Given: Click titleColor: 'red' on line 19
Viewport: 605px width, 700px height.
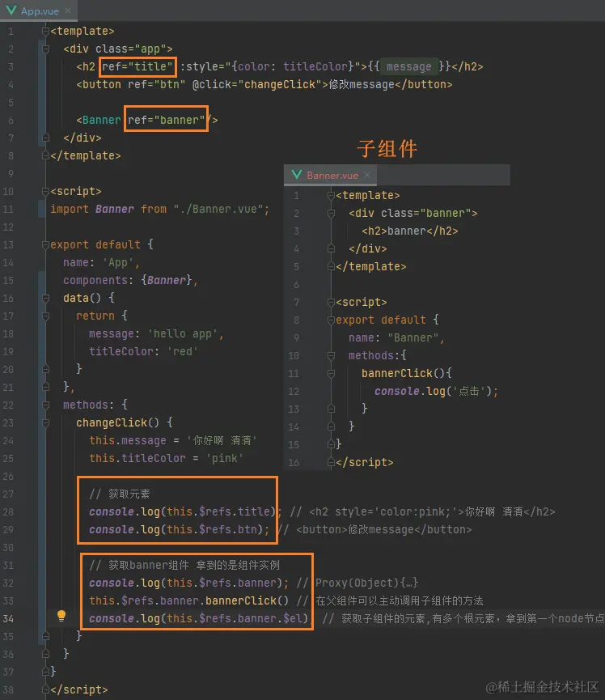Looking at the screenshot, I should [143, 351].
